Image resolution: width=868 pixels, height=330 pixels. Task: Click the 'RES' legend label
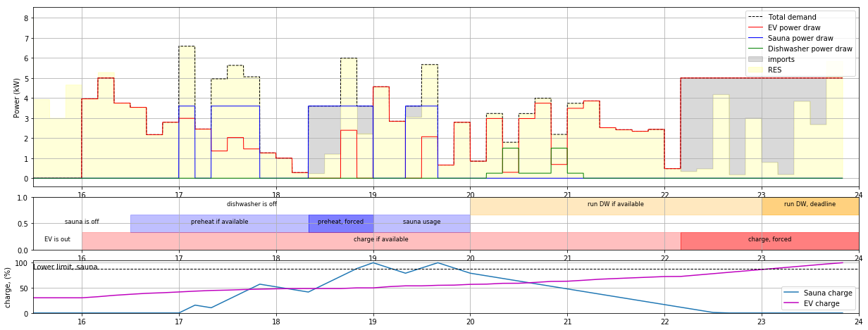775,70
